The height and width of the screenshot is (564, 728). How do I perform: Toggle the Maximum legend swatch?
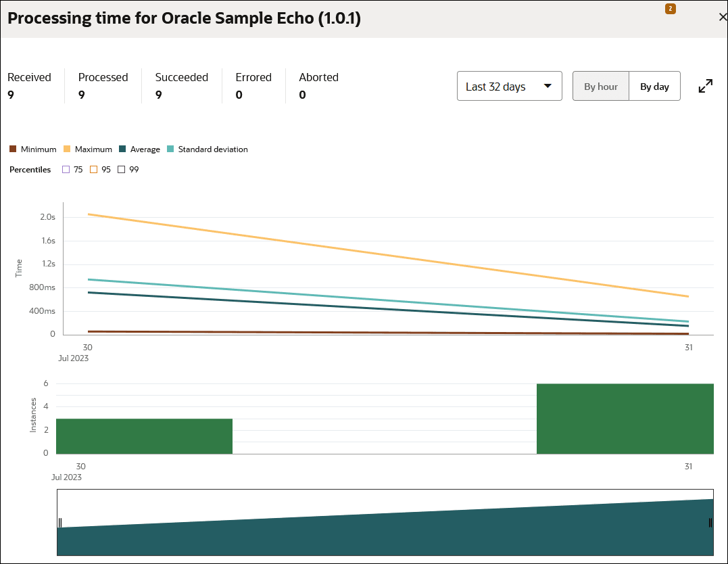[67, 149]
